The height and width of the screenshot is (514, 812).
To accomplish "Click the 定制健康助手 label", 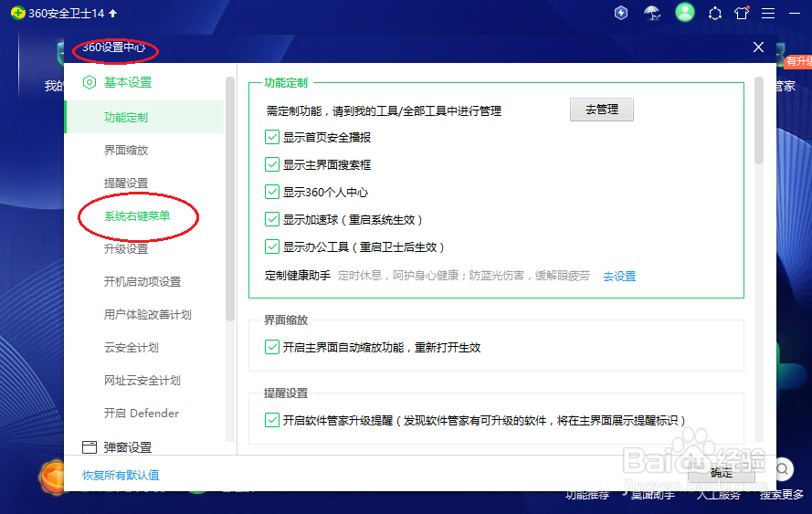I will pyautogui.click(x=298, y=276).
